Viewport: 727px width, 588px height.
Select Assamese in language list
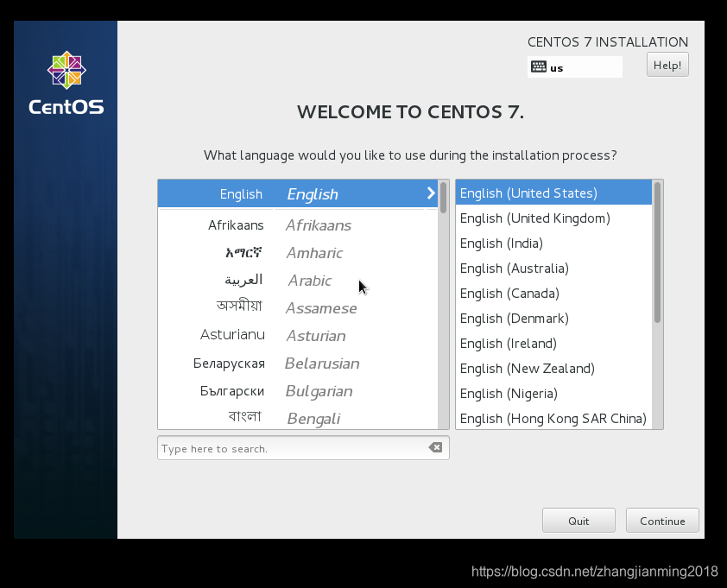click(298, 308)
